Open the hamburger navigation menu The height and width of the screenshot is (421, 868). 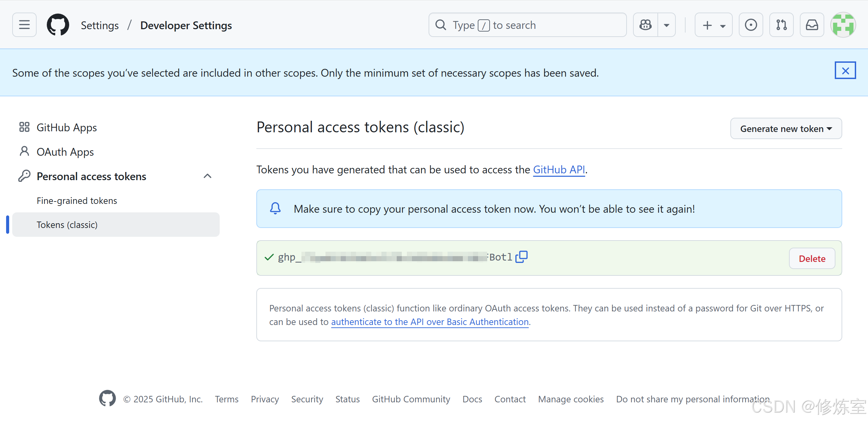tap(24, 25)
